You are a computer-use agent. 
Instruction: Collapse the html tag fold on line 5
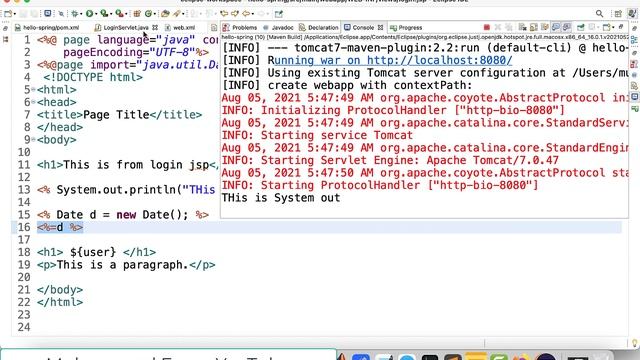click(33, 89)
